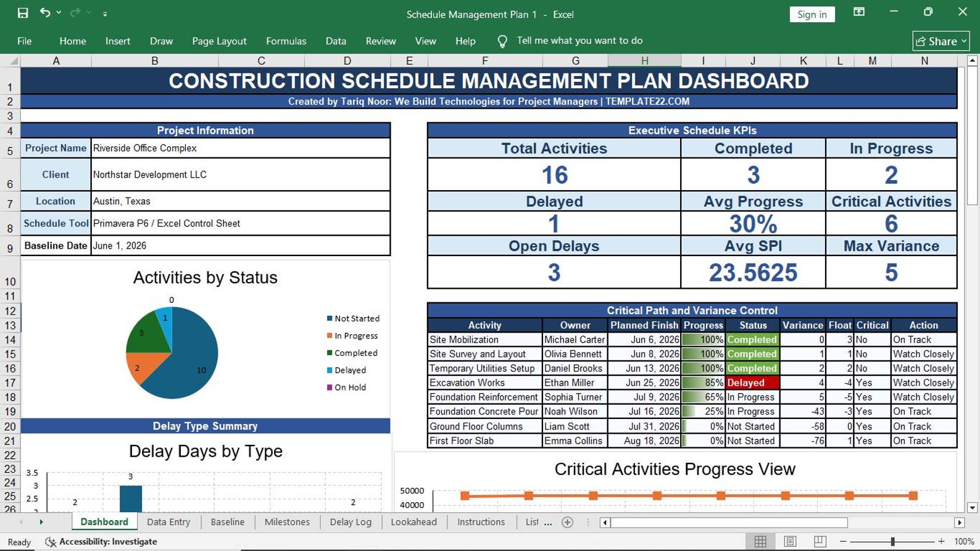
Task: Switch to Page Break Preview icon
Action: 820,542
